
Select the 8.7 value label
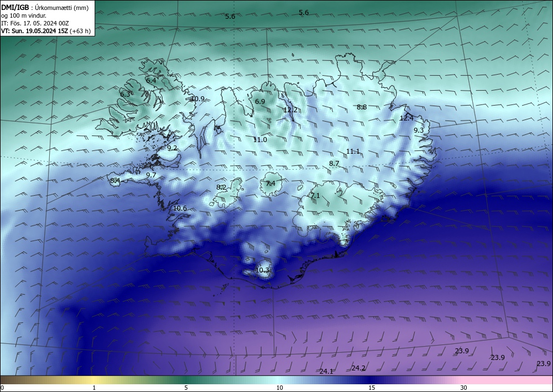tap(334, 164)
